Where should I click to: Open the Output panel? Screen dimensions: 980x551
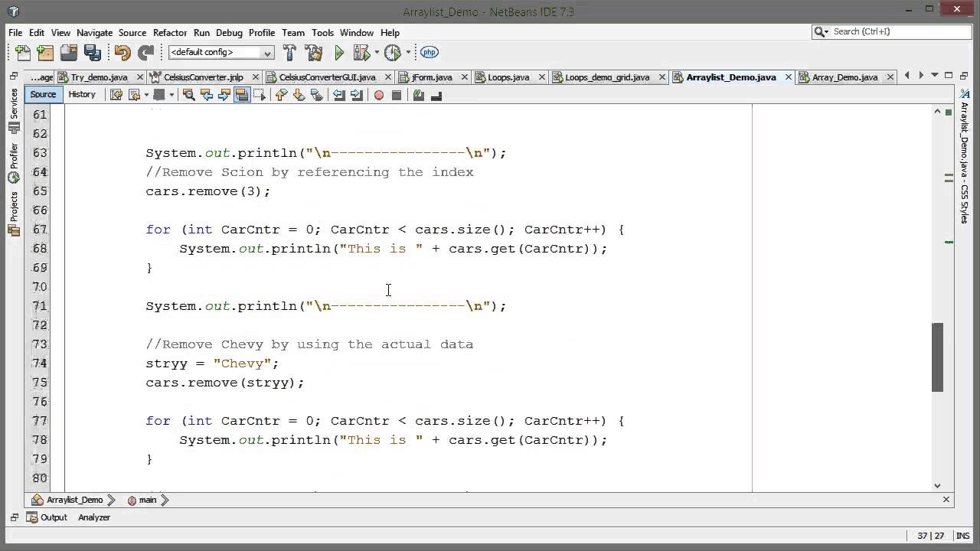point(47,517)
